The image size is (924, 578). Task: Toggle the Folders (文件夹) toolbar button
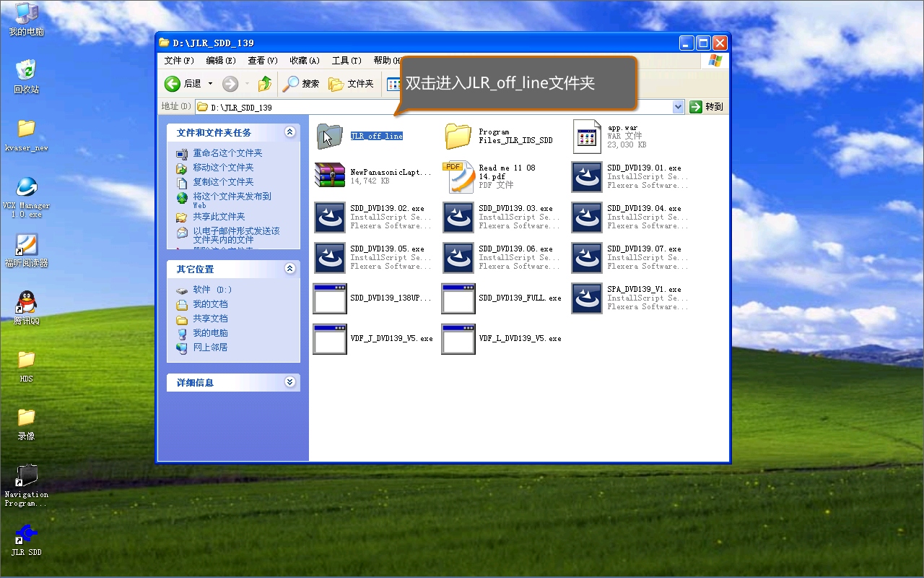tap(352, 84)
